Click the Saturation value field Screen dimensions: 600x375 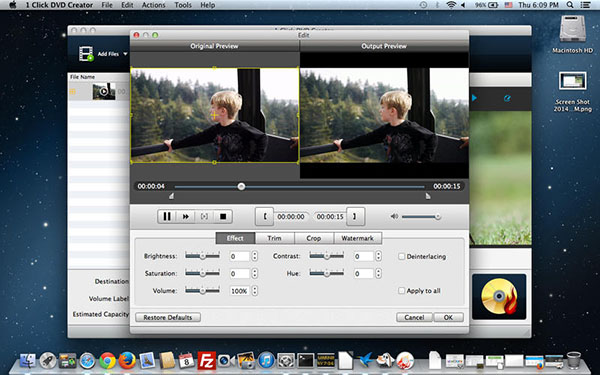pyautogui.click(x=240, y=273)
